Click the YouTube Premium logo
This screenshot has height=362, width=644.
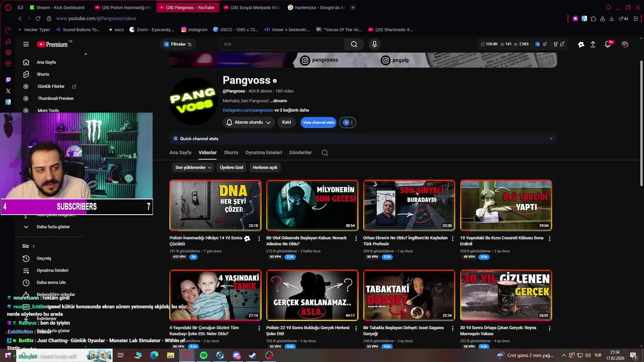52,44
